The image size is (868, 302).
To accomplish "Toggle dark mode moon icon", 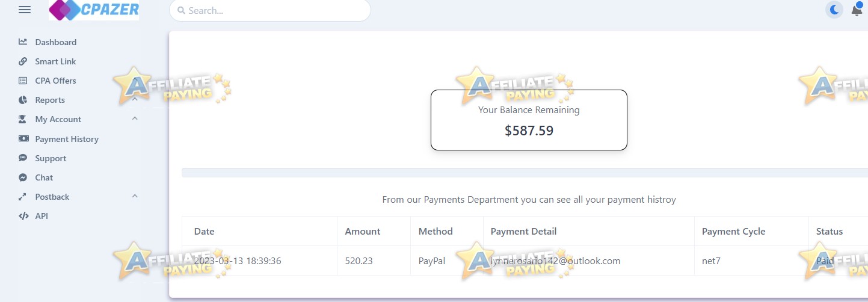I will click(834, 10).
